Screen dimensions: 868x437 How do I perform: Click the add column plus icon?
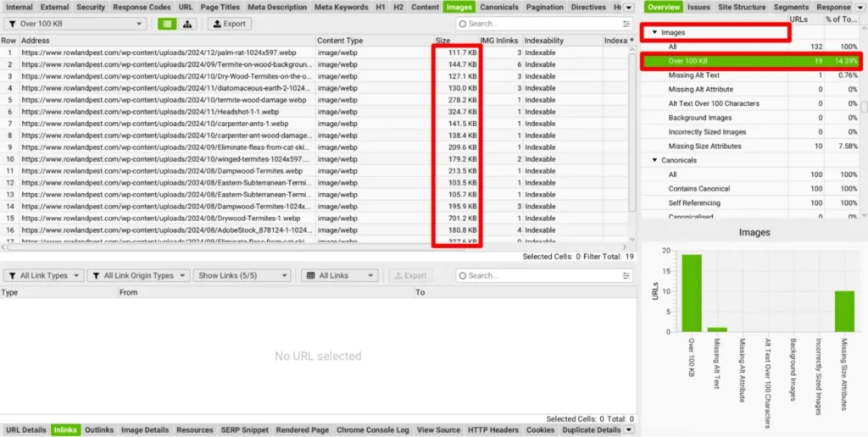(631, 41)
